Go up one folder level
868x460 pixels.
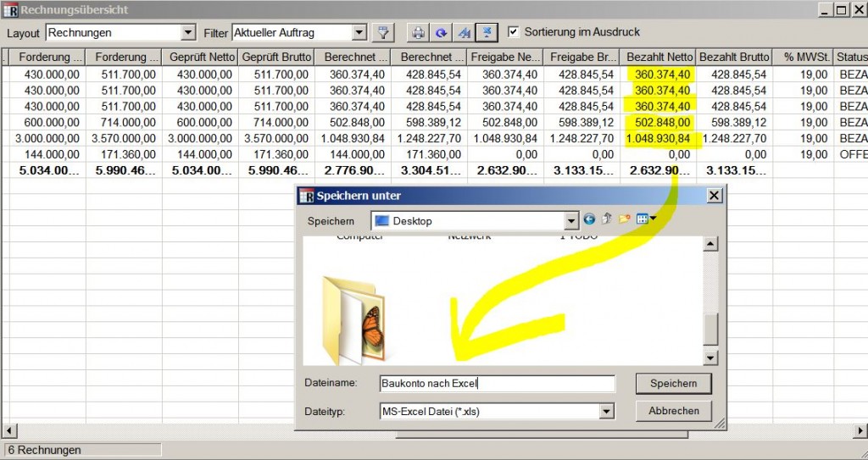pyautogui.click(x=607, y=220)
